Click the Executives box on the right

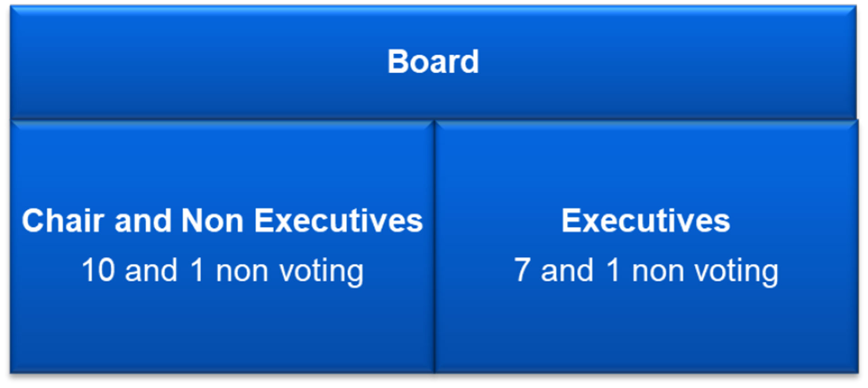(x=646, y=247)
